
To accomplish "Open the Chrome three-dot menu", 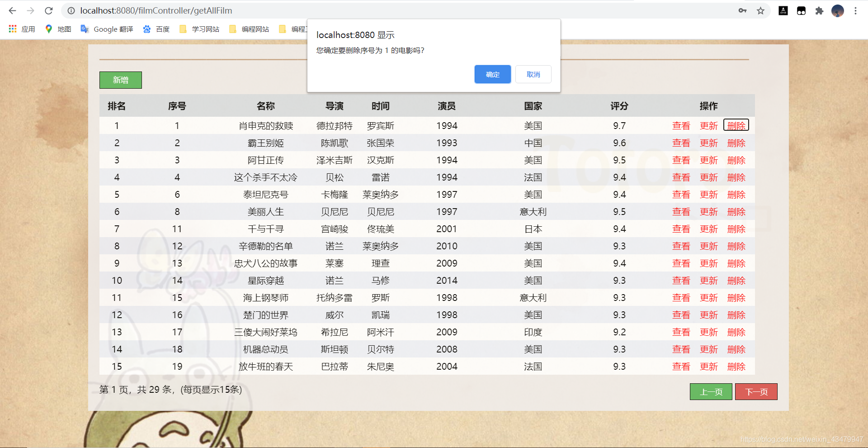I will click(x=855, y=11).
